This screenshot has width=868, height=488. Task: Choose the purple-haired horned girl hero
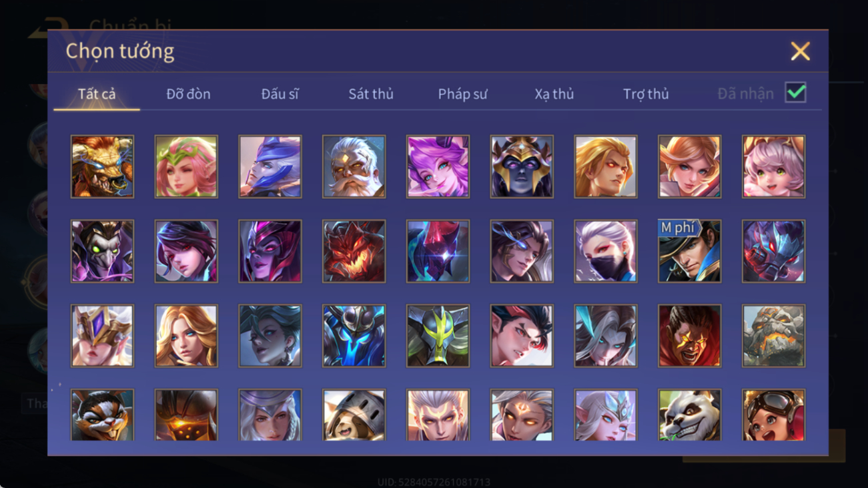438,166
